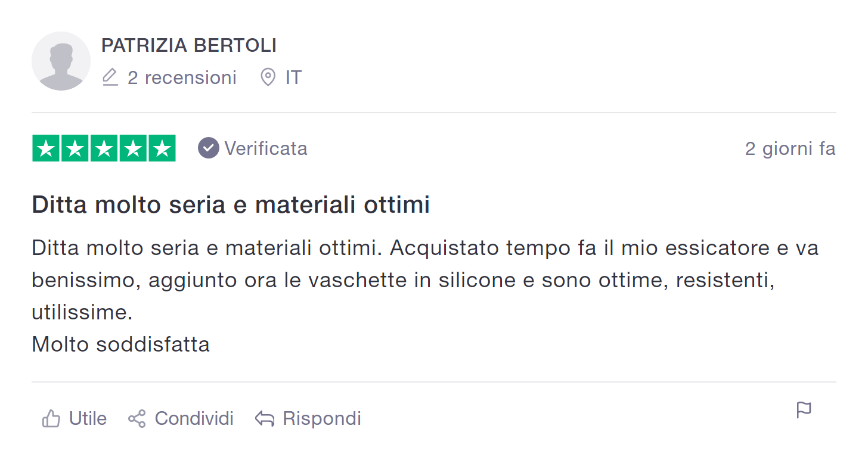Click the thumbs-up icon

(51, 419)
